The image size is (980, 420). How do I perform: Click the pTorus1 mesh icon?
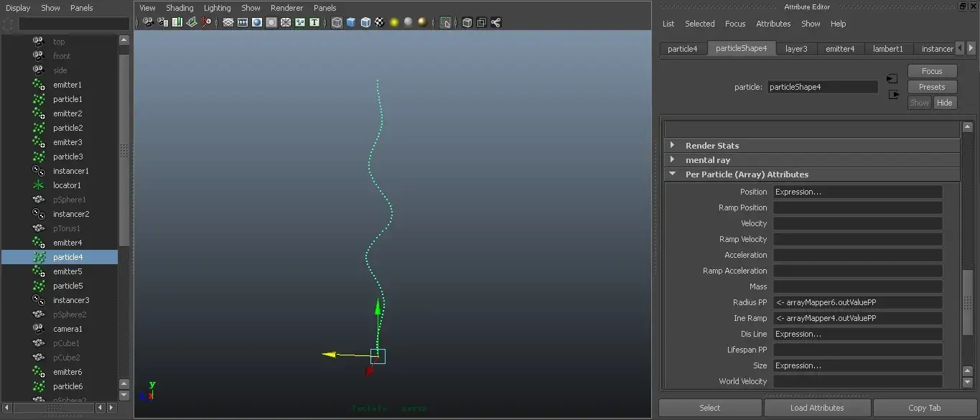tap(39, 228)
